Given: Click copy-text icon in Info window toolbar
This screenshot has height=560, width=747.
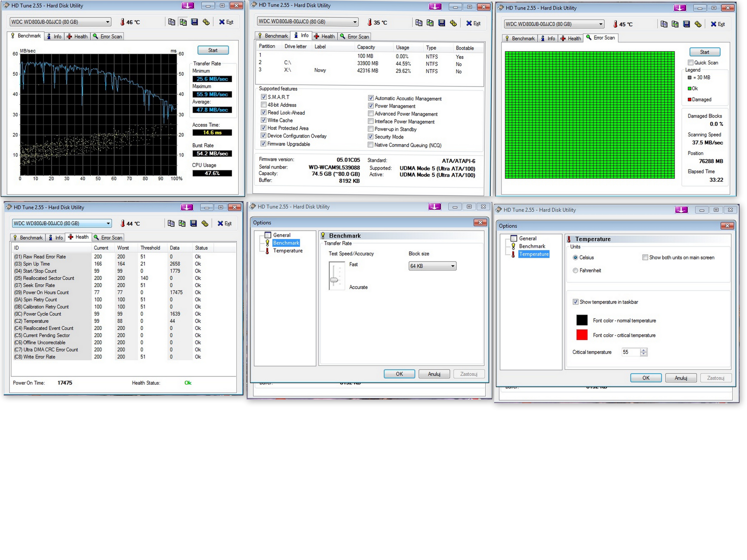Looking at the screenshot, I should 419,23.
